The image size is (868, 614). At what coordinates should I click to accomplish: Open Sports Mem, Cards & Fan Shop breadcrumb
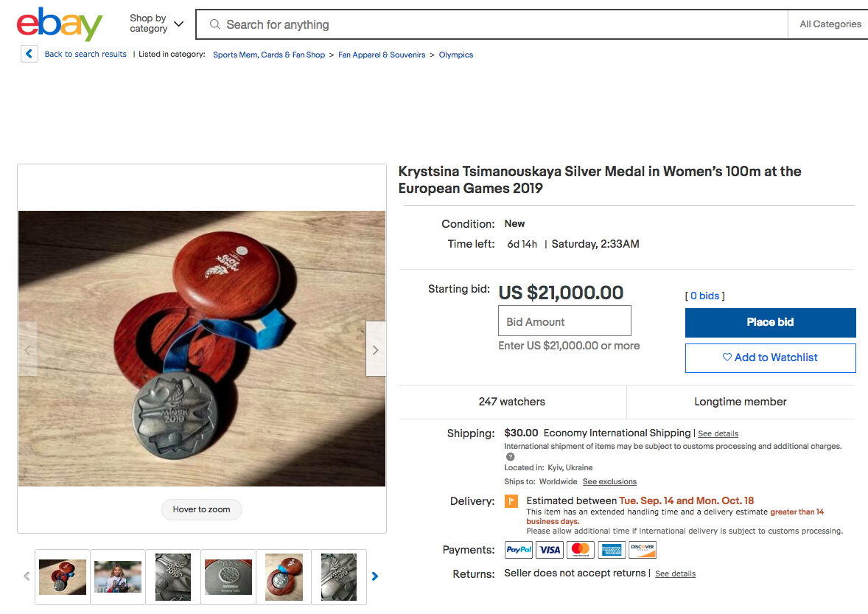269,55
